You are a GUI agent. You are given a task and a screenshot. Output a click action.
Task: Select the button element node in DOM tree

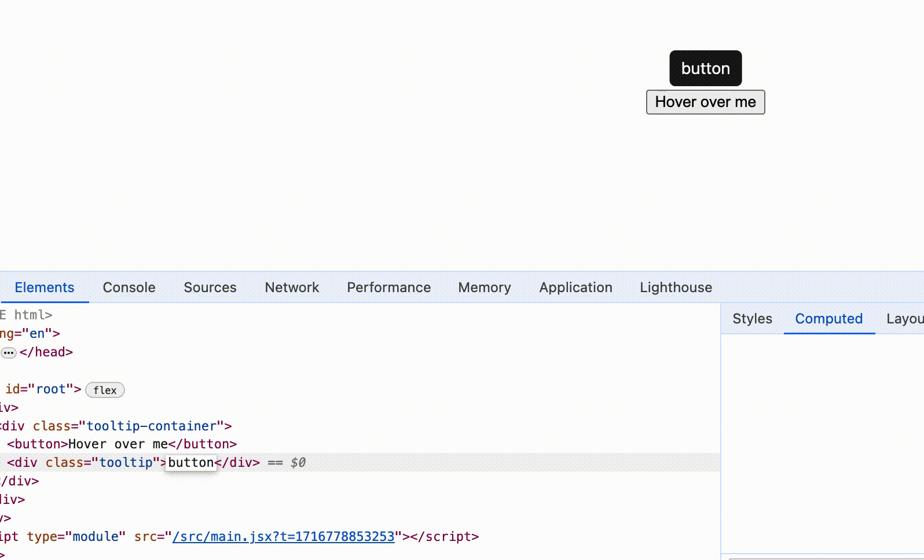[x=122, y=444]
